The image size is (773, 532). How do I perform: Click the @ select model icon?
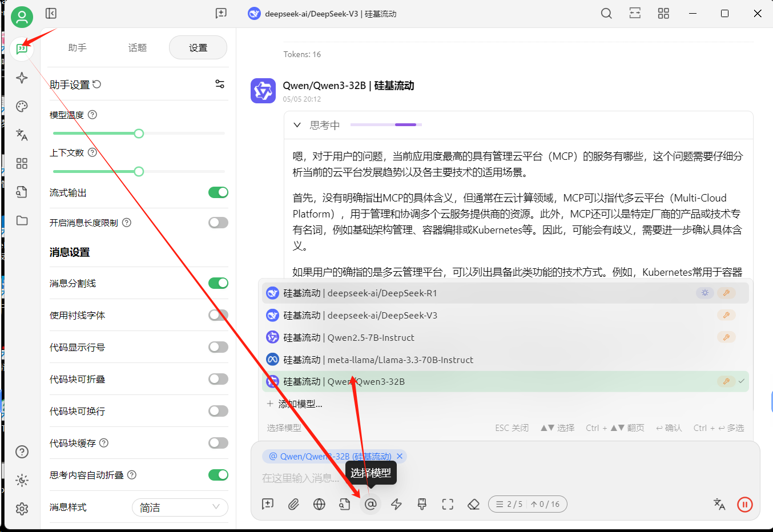371,504
